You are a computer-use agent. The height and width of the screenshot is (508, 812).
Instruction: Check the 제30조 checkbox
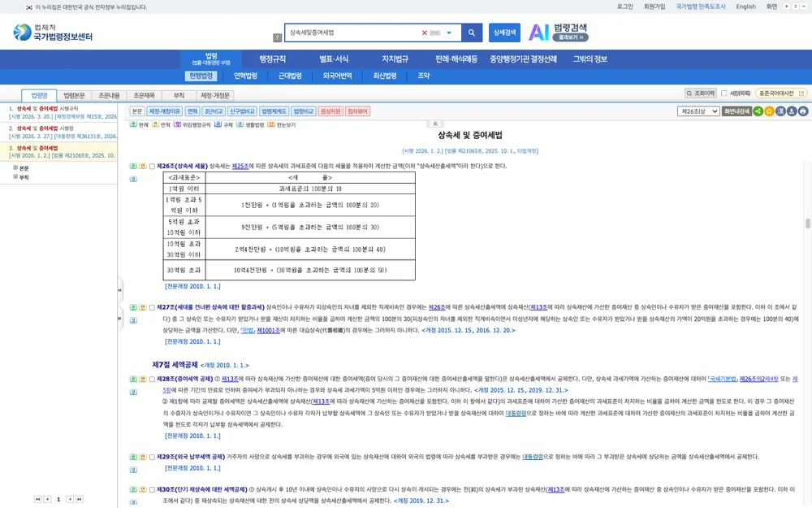coord(153,489)
